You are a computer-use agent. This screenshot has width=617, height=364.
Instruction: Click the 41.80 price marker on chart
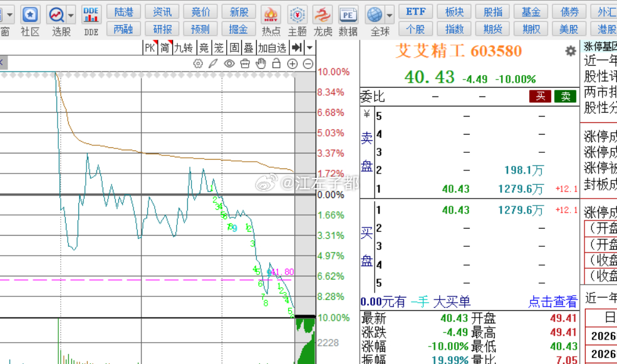click(x=282, y=272)
